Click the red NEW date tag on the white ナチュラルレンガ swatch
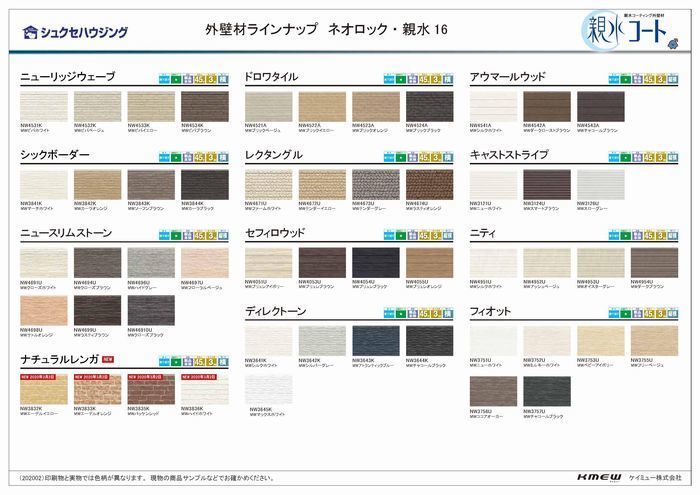Image resolution: width=700 pixels, height=495 pixels. 199,377
